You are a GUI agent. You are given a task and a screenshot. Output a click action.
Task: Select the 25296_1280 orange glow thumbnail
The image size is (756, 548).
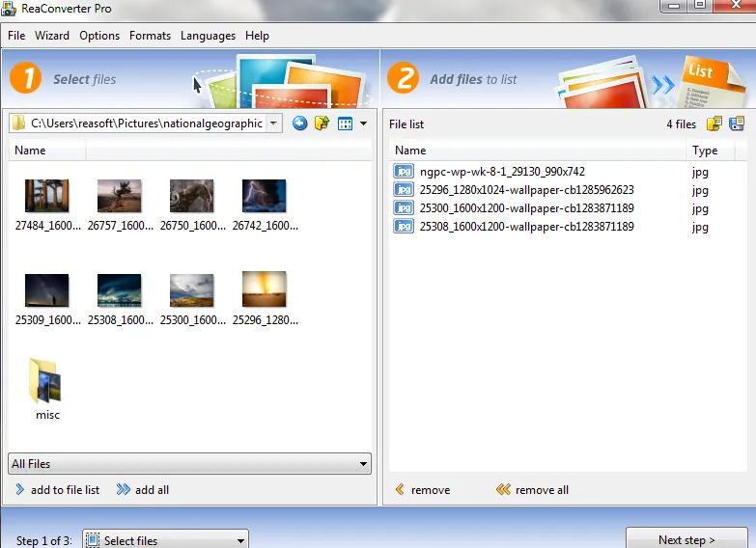[264, 289]
